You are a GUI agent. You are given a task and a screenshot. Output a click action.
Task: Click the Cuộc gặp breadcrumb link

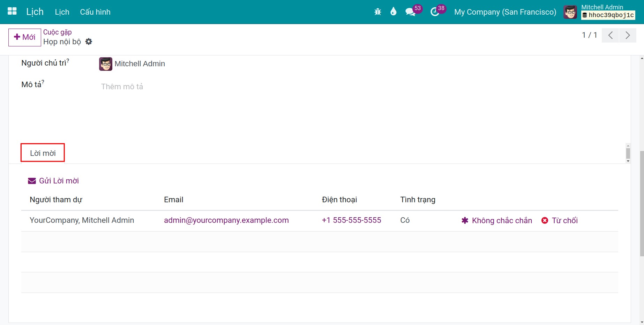tap(58, 32)
